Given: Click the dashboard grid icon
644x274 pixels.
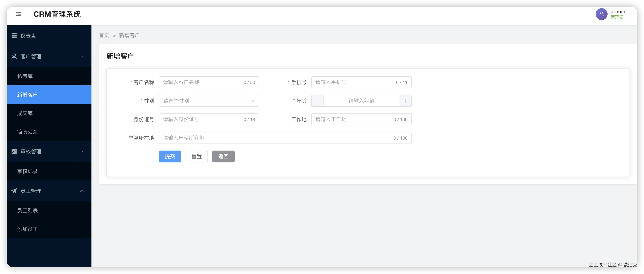Looking at the screenshot, I should tap(14, 36).
